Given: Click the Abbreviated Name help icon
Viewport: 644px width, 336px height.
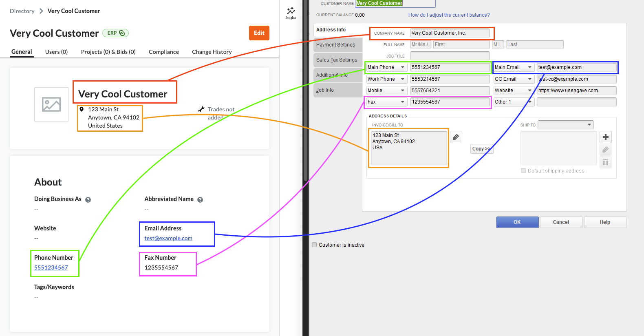Looking at the screenshot, I should [200, 200].
